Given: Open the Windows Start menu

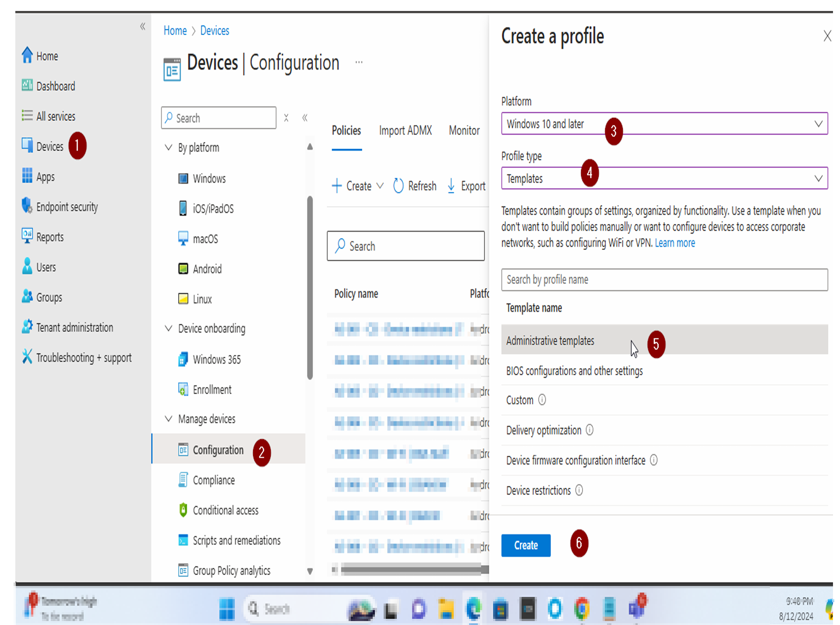Looking at the screenshot, I should point(227,608).
